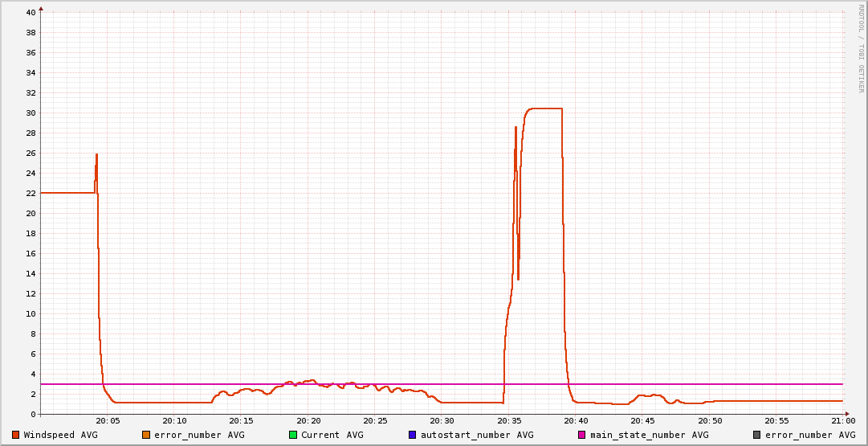Click the blue autostart_number AVG legend swatch
The image size is (868, 446).
click(413, 435)
